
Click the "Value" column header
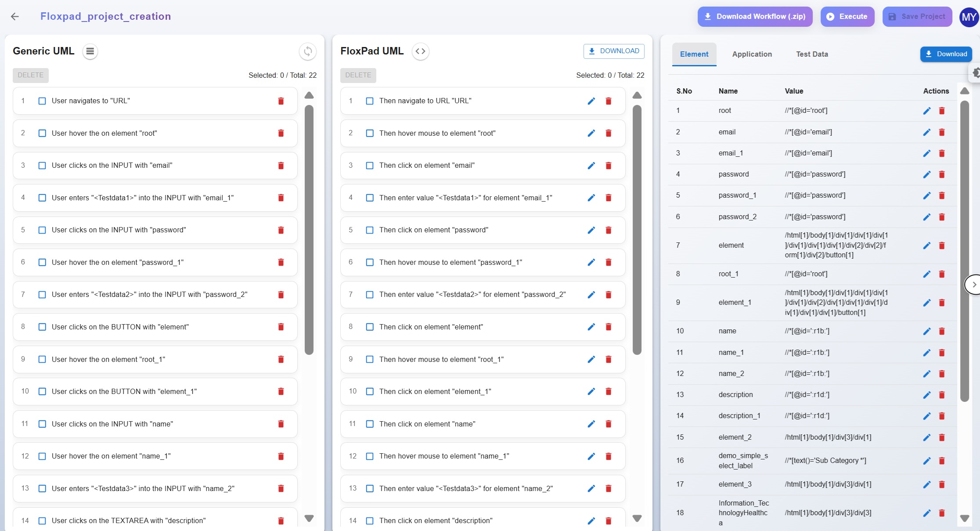794,91
